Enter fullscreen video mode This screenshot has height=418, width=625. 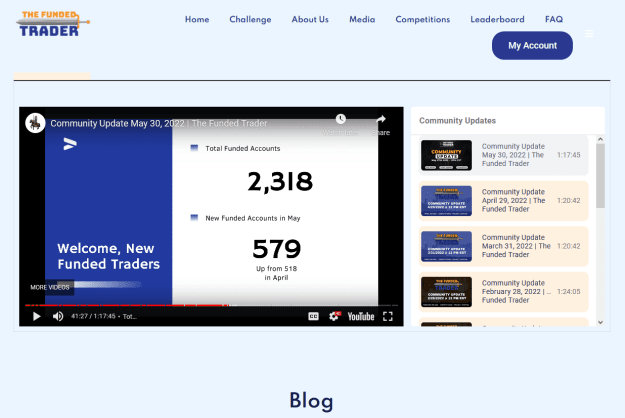click(x=388, y=316)
